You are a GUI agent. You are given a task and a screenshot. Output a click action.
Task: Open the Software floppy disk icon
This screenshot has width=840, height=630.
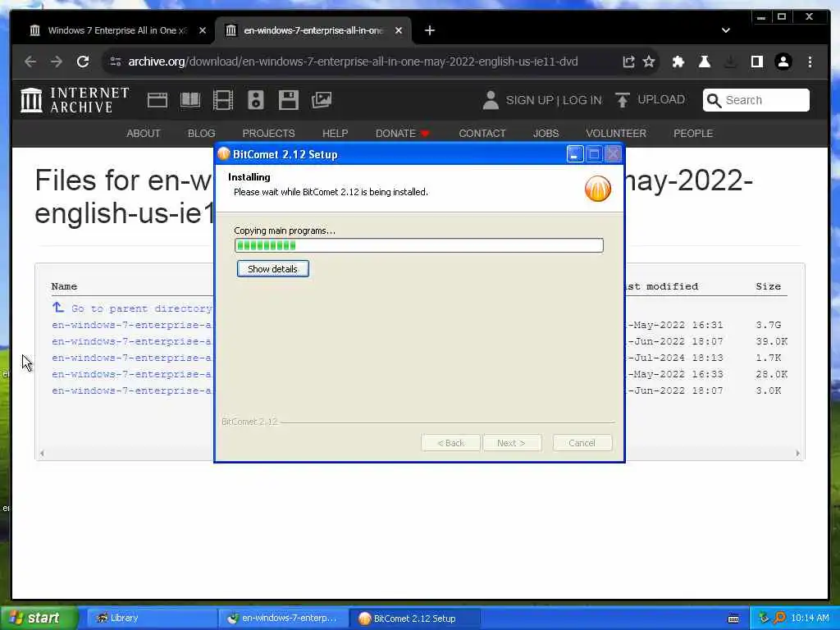tap(288, 100)
